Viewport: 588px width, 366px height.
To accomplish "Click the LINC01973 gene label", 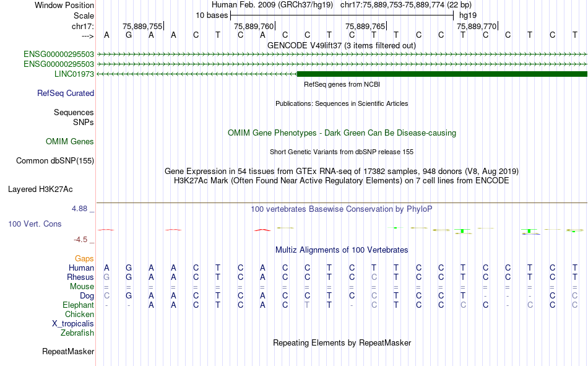I will [74, 74].
